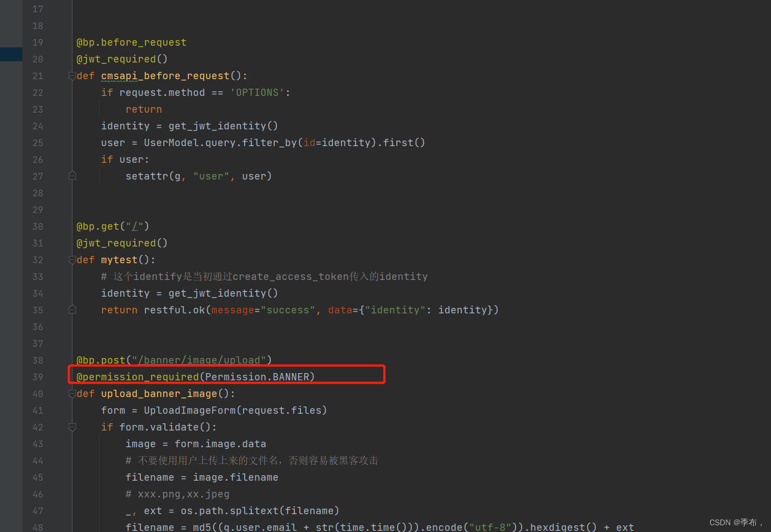This screenshot has width=771, height=532.
Task: Click Permission.BANNER argument
Action: click(257, 377)
